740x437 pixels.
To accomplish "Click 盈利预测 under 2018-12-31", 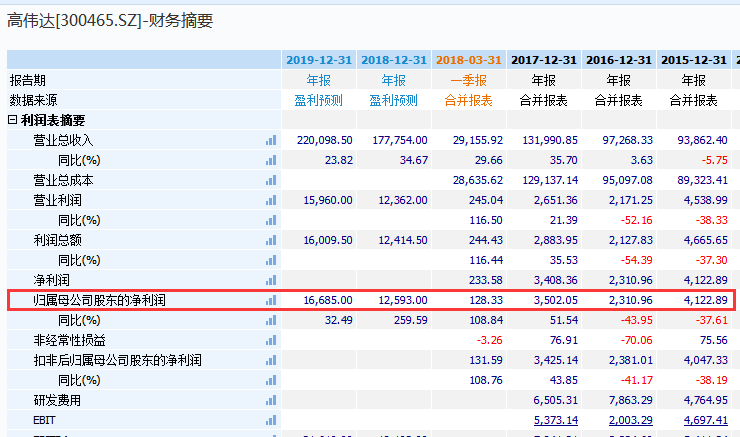I will click(x=394, y=100).
